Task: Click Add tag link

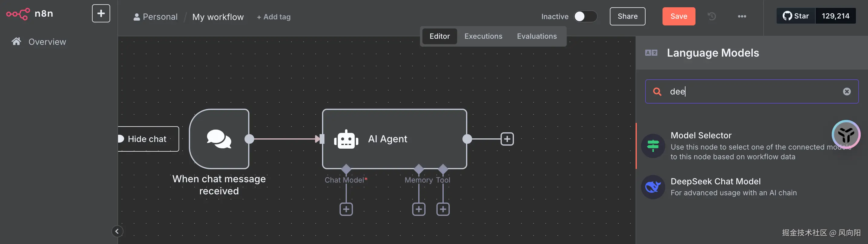Action: tap(274, 17)
